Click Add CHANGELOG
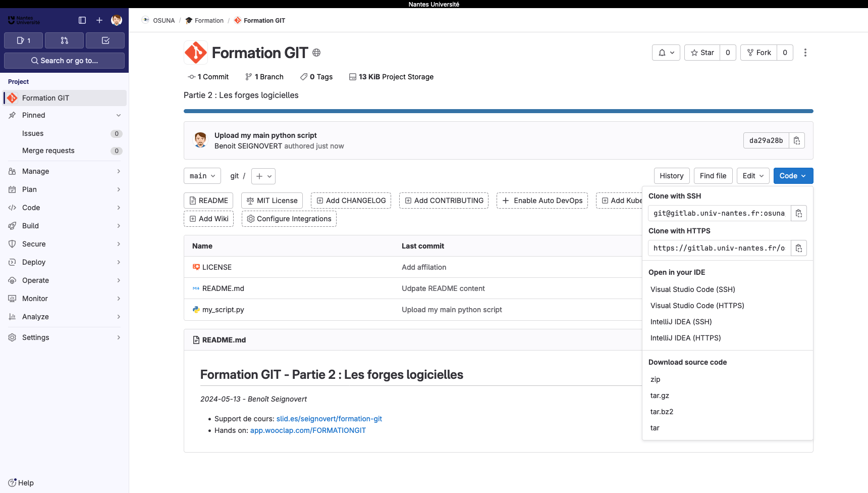This screenshot has height=493, width=868. tap(351, 201)
